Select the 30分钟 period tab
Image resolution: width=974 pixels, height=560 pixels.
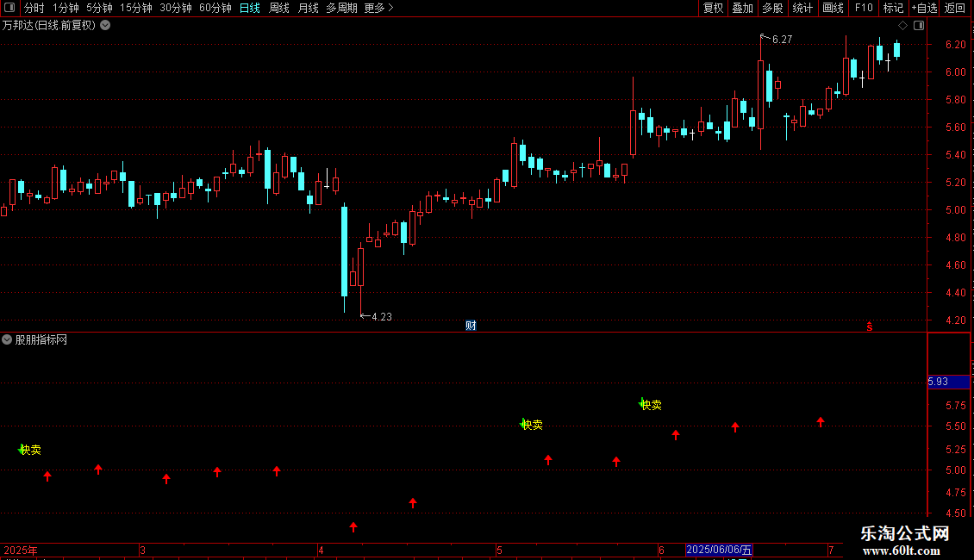(x=176, y=8)
